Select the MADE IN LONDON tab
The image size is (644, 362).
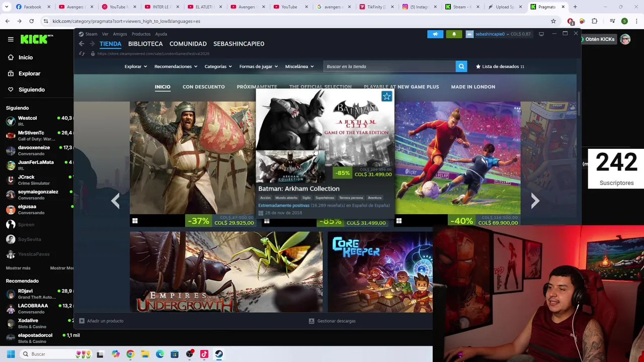(473, 86)
